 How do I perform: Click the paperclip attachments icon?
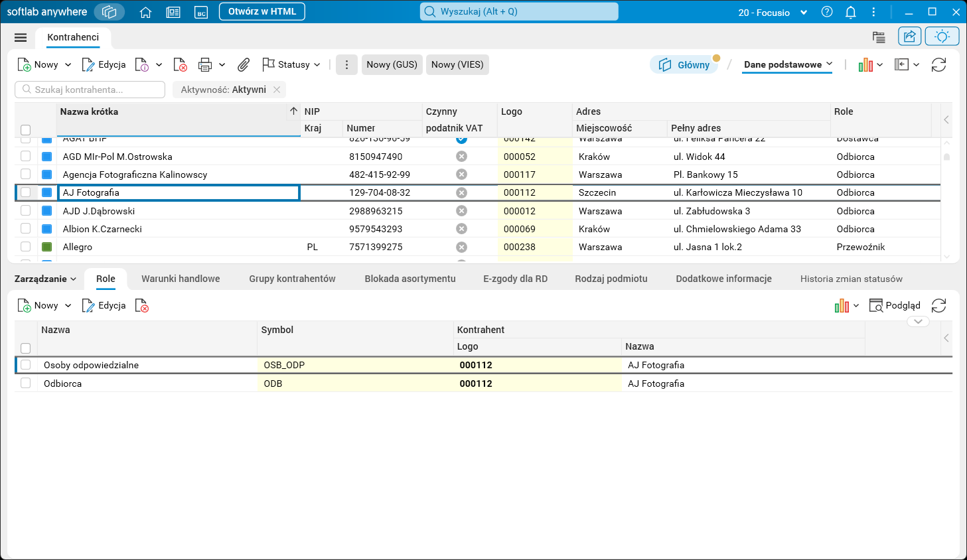(x=244, y=64)
